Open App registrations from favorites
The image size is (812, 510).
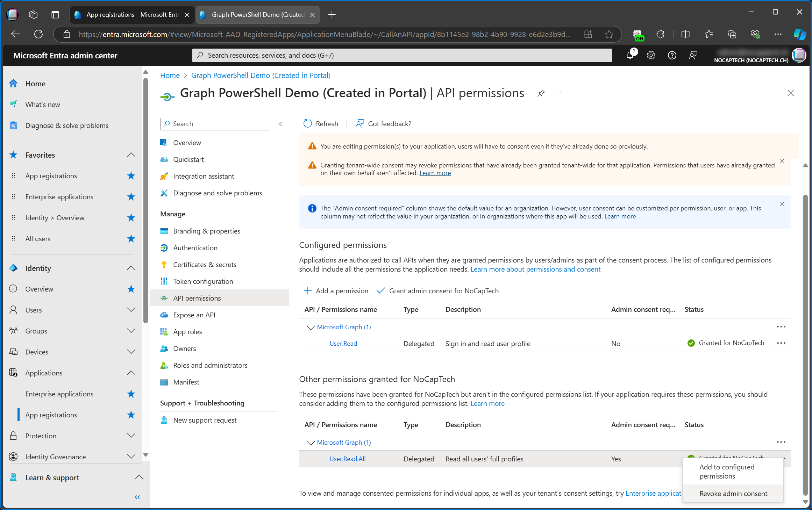(51, 176)
